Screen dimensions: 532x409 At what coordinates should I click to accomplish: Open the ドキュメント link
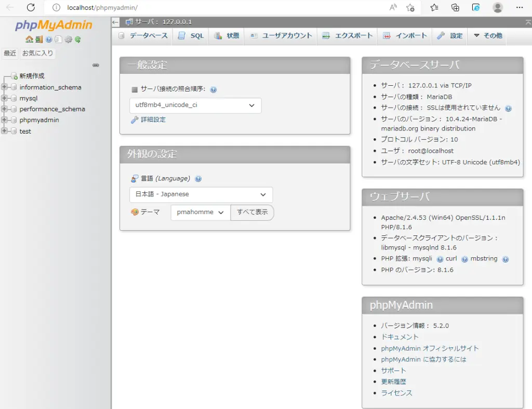pos(400,337)
